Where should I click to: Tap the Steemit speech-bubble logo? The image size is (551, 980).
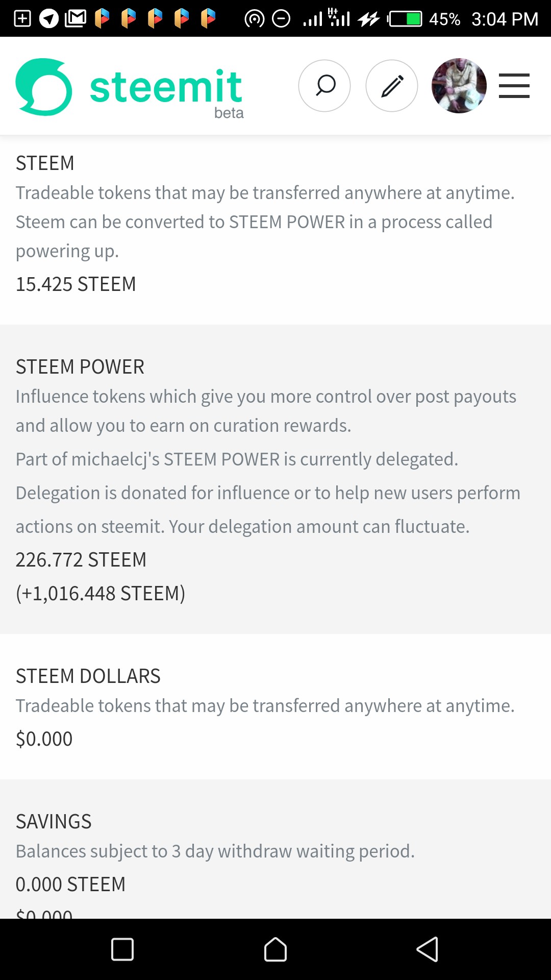(x=44, y=87)
